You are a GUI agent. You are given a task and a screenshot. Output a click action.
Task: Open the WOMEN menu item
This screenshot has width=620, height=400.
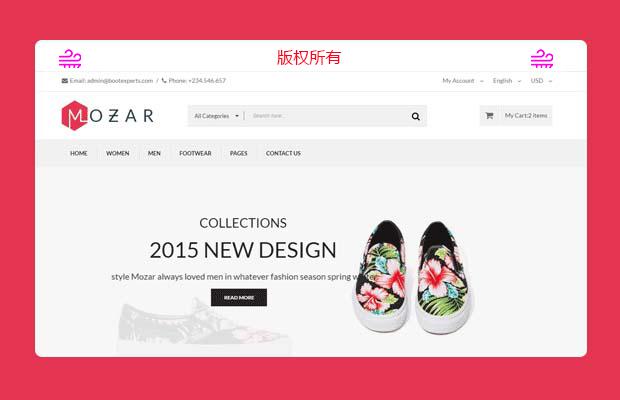pos(117,153)
